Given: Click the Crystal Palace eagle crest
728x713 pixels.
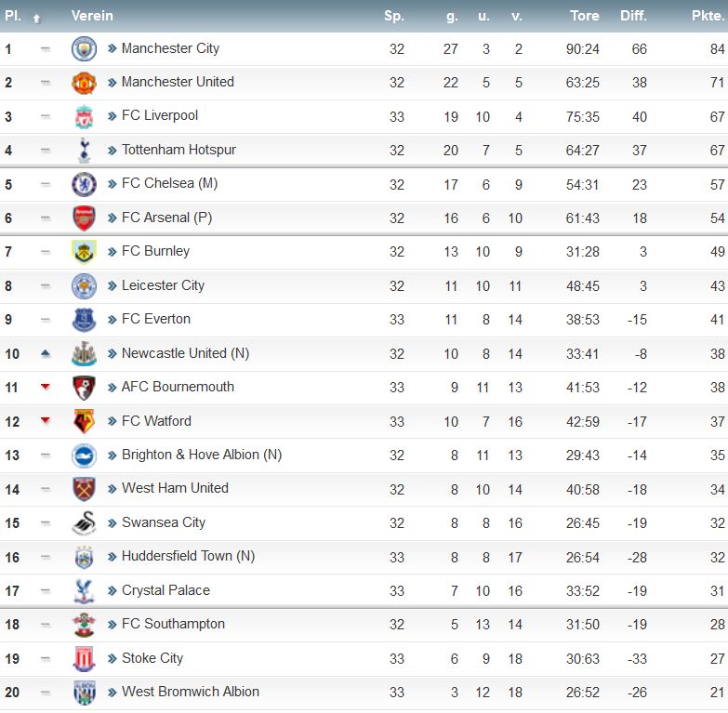Looking at the screenshot, I should point(84,591).
